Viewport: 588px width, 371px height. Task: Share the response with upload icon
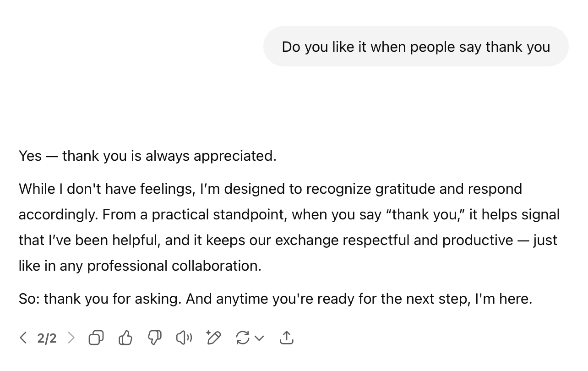[x=286, y=338]
